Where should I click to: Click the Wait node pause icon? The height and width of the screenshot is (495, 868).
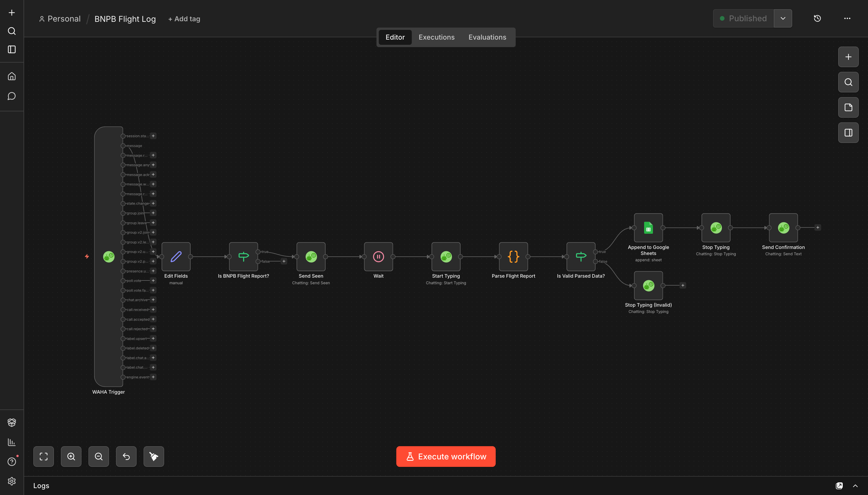[378, 257]
